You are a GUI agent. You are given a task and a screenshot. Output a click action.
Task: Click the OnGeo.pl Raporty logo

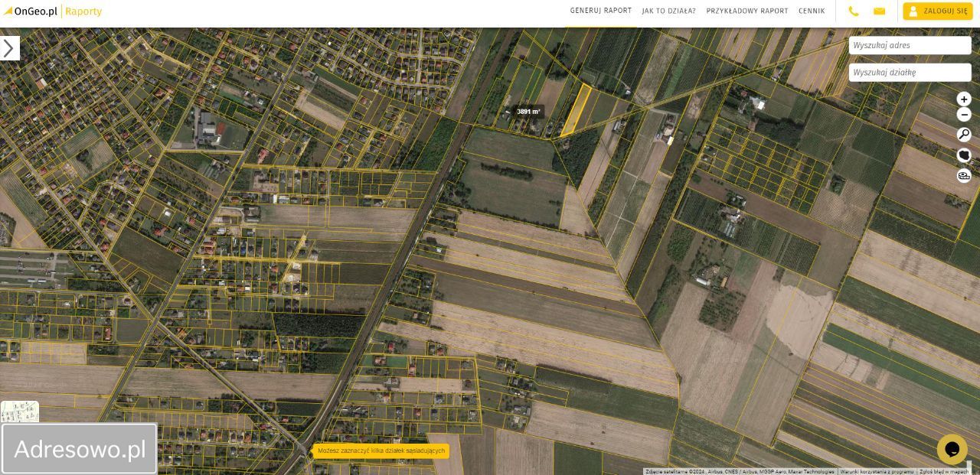tap(53, 11)
